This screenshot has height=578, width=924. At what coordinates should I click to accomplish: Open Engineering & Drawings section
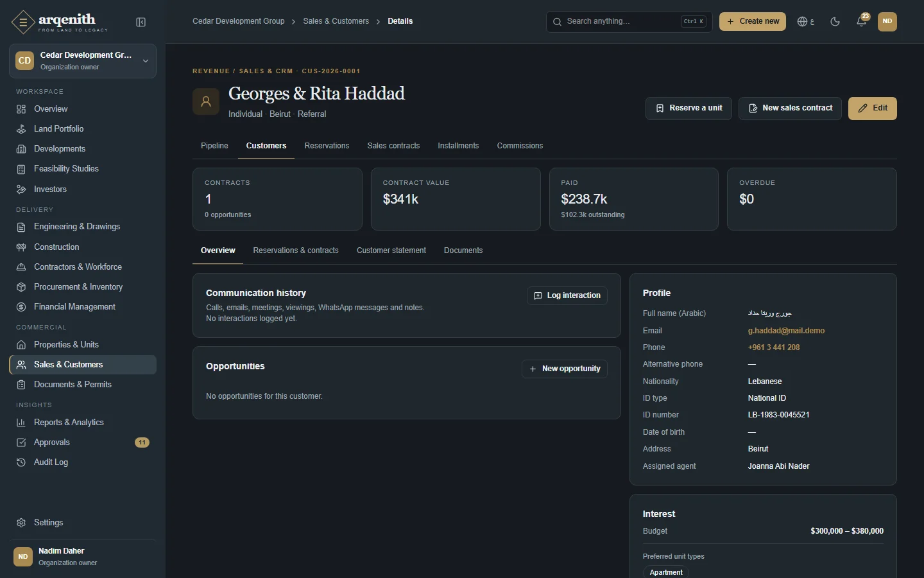point(83,227)
